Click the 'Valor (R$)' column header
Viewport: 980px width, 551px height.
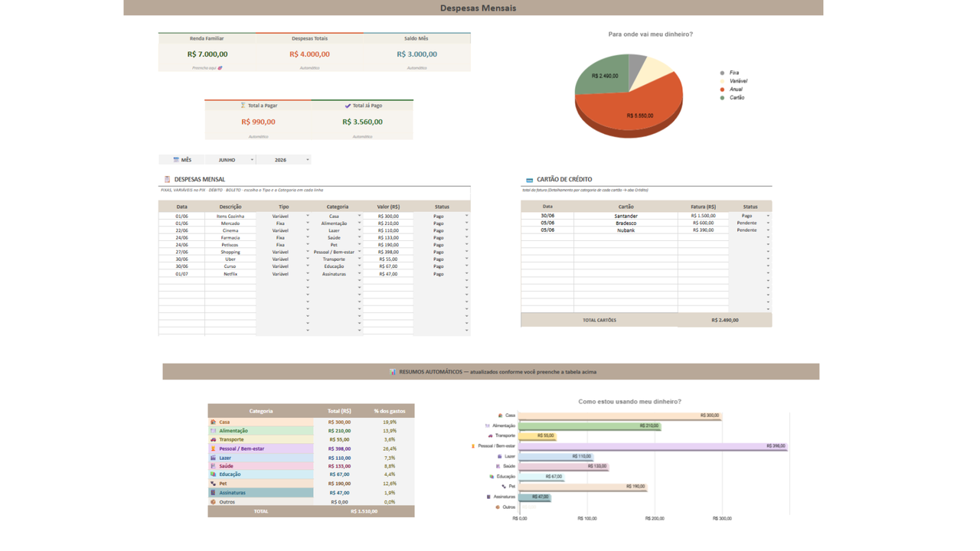pyautogui.click(x=388, y=207)
